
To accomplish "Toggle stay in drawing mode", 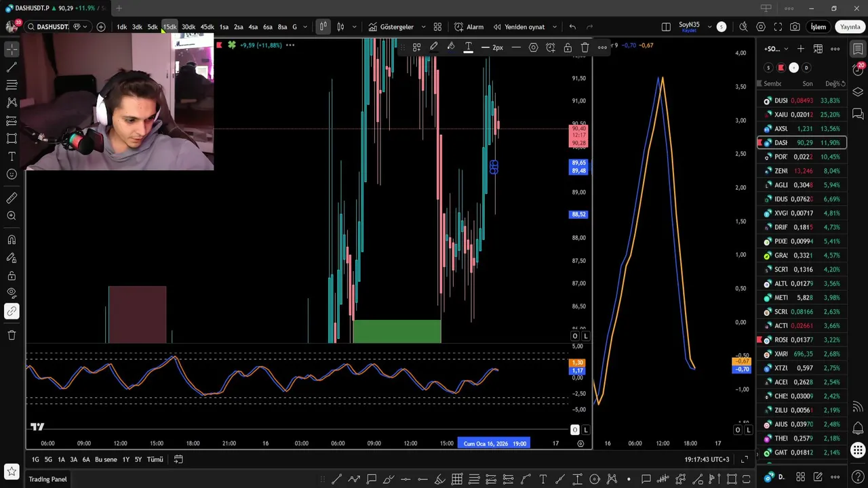I will pyautogui.click(x=12, y=258).
